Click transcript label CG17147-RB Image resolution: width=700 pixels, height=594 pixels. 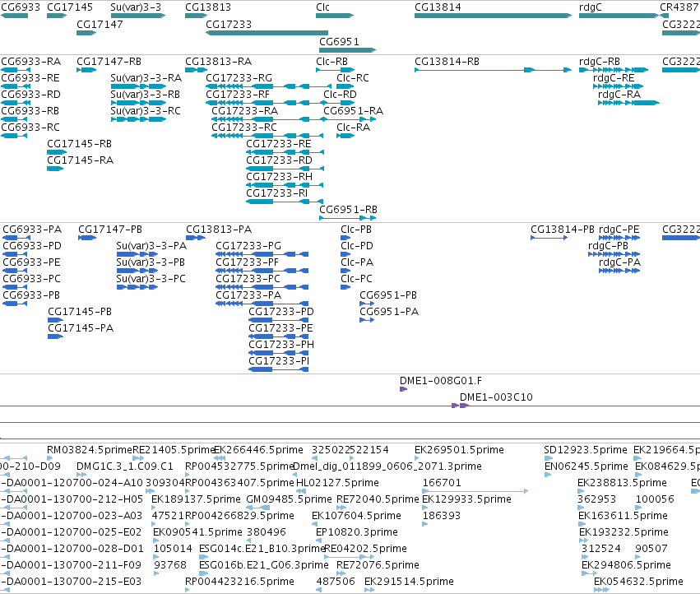tap(109, 61)
